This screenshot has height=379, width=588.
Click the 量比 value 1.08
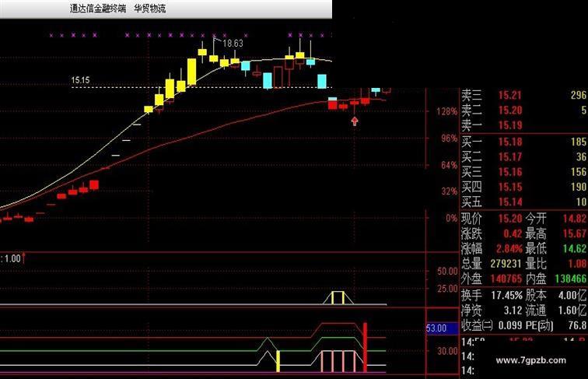577,264
